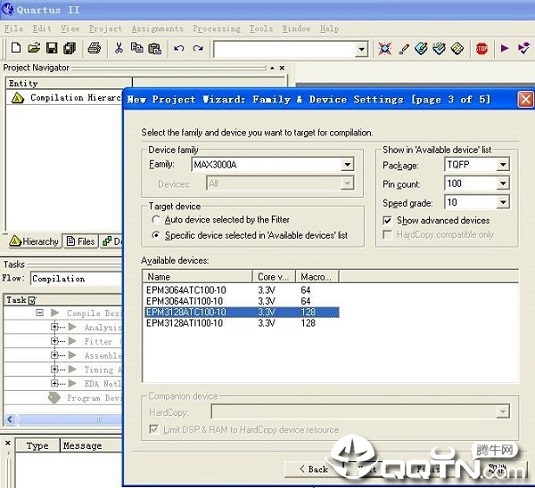535x488 pixels.
Task: Open the Processing menu
Action: pos(216,29)
